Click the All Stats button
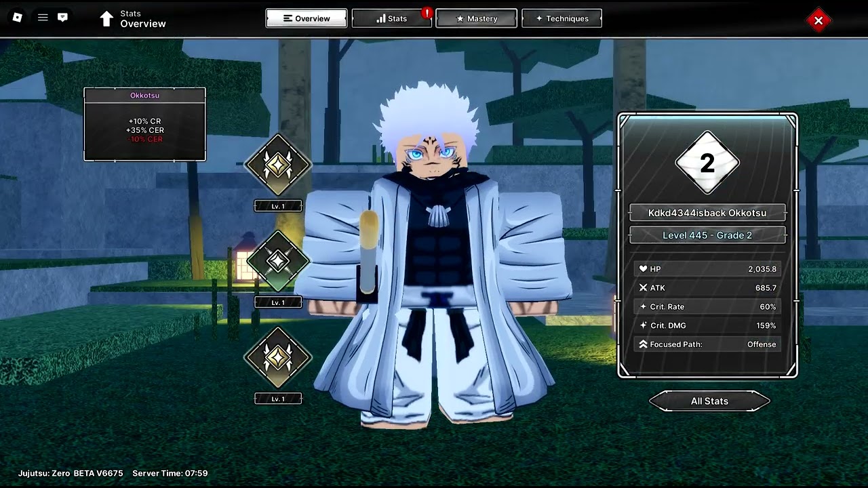 709,401
